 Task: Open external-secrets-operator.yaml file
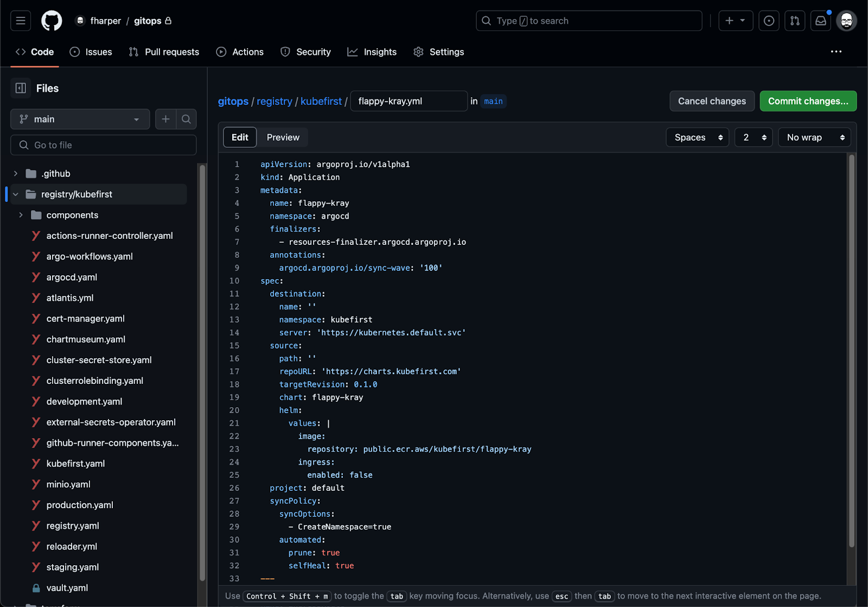click(x=111, y=422)
